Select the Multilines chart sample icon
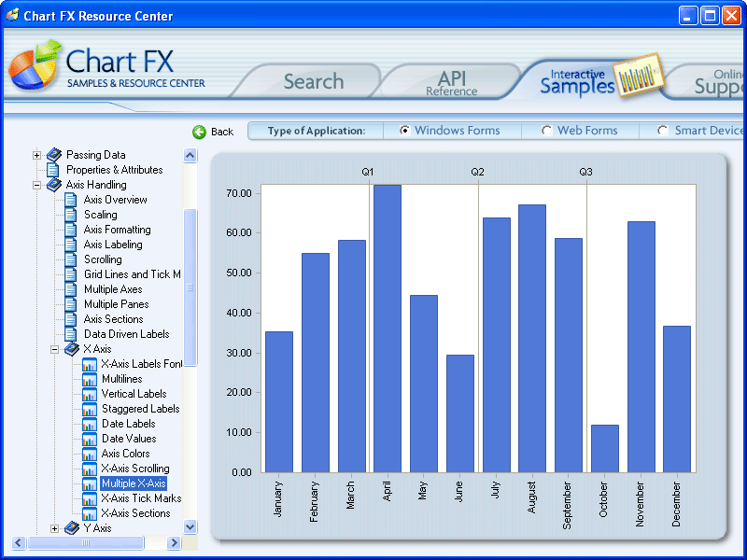This screenshot has height=560, width=747. (x=89, y=379)
